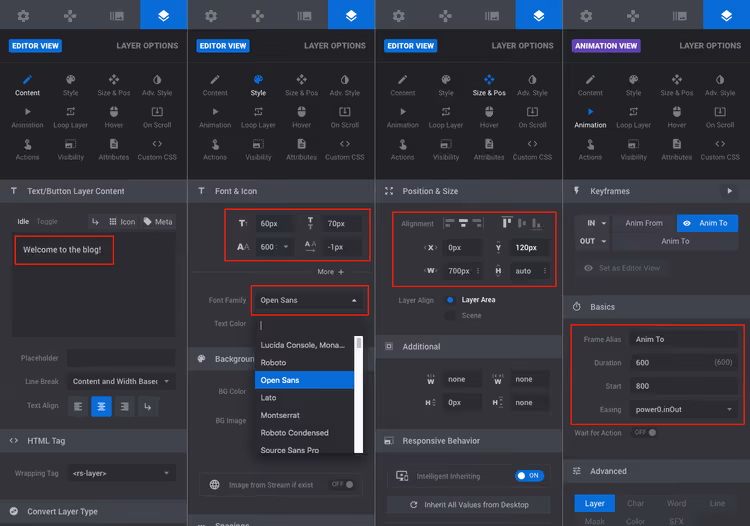The width and height of the screenshot is (750, 526).
Task: Click layers icon above Keyframes panel
Action: point(726,16)
